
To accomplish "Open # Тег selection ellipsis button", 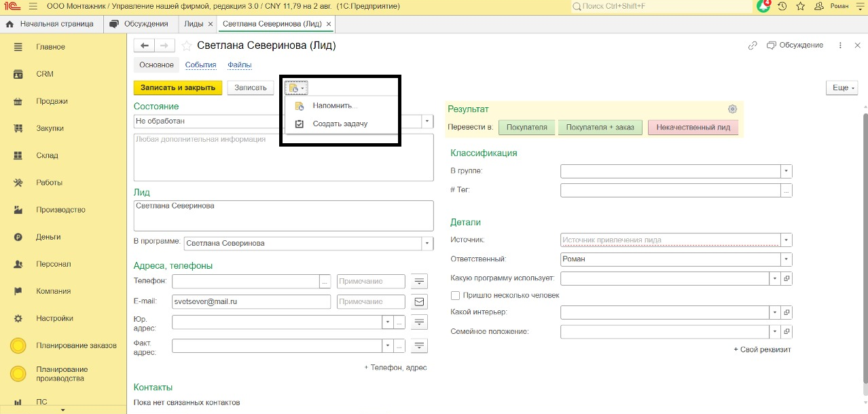I will point(786,191).
